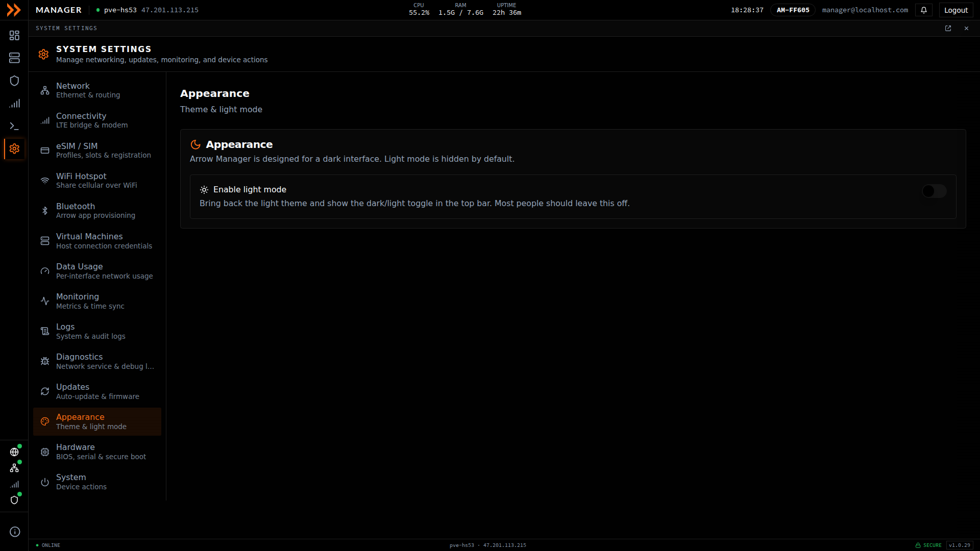Click the WiFi Hotspot icon

45,181
